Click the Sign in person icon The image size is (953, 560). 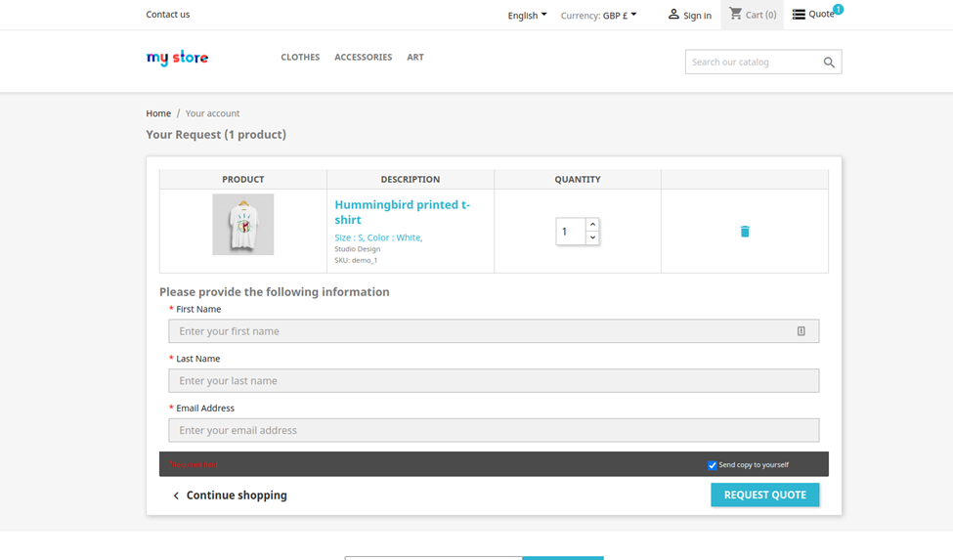pyautogui.click(x=673, y=14)
